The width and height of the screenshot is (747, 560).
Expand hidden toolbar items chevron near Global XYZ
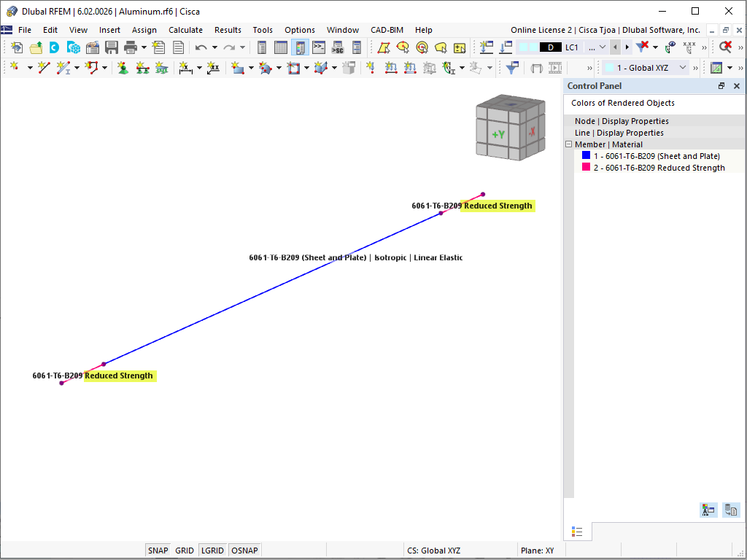(695, 68)
